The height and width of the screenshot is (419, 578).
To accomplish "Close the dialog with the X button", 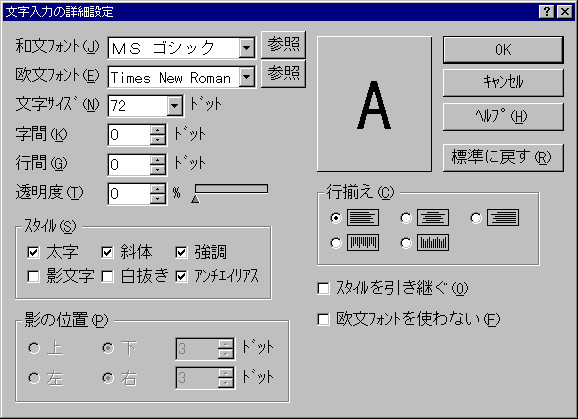I will (x=565, y=12).
